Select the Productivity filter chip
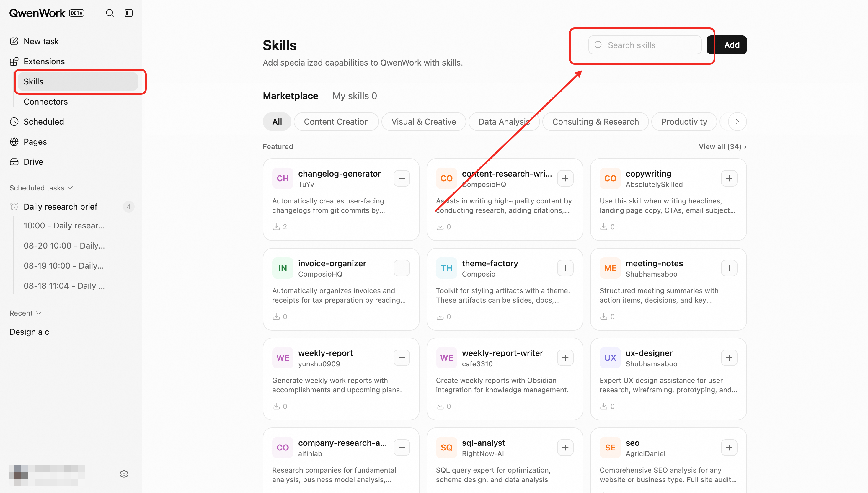Image resolution: width=868 pixels, height=493 pixels. click(684, 122)
